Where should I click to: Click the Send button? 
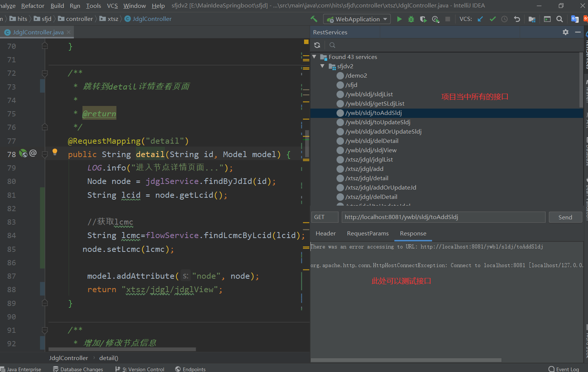click(565, 217)
